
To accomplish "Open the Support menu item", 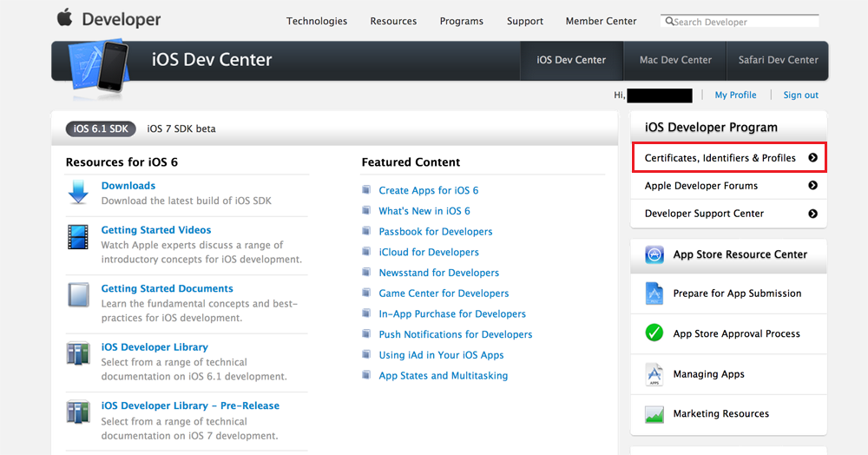I will point(525,21).
